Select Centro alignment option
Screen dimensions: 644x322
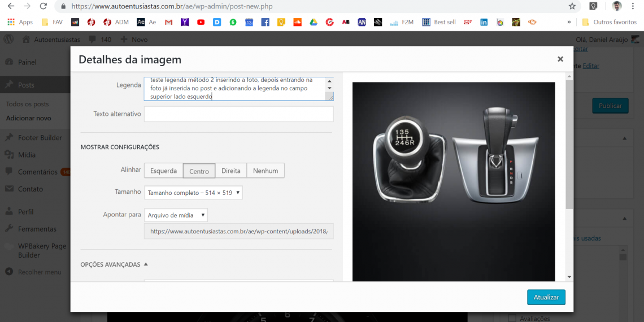coord(199,171)
